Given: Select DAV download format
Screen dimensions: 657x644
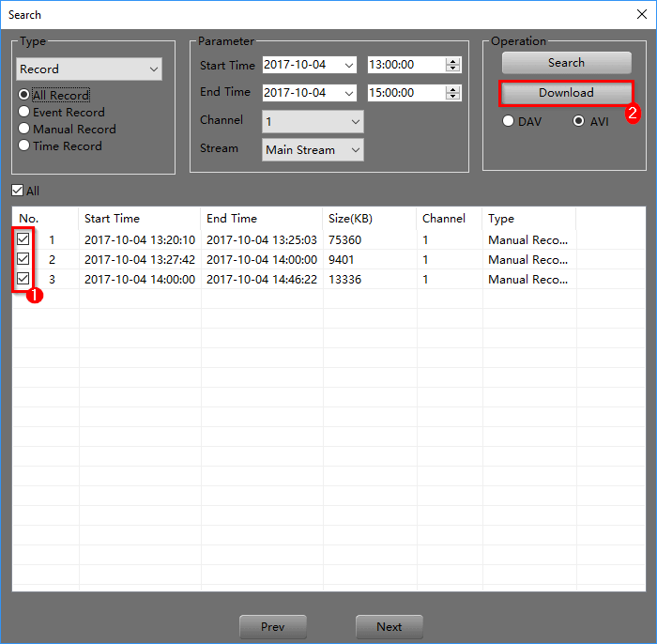Looking at the screenshot, I should point(509,122).
